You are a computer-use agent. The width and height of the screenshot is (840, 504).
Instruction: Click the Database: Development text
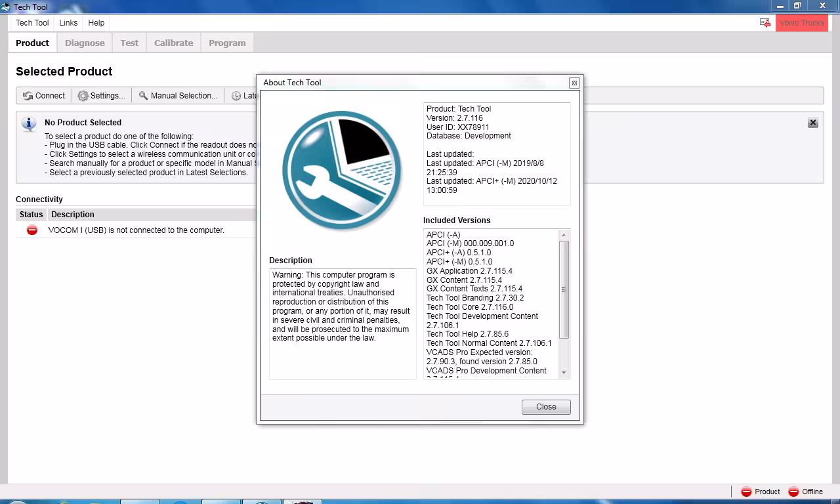point(469,136)
